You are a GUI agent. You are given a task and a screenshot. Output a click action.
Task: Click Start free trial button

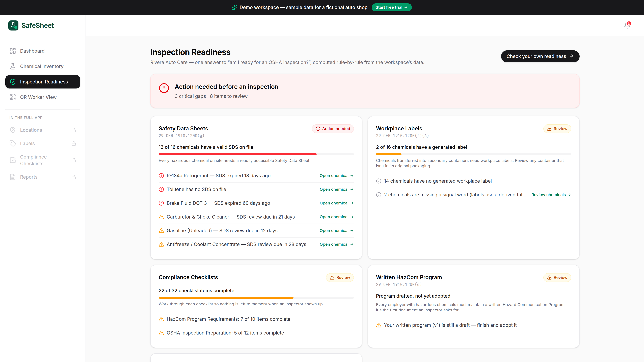click(x=391, y=8)
